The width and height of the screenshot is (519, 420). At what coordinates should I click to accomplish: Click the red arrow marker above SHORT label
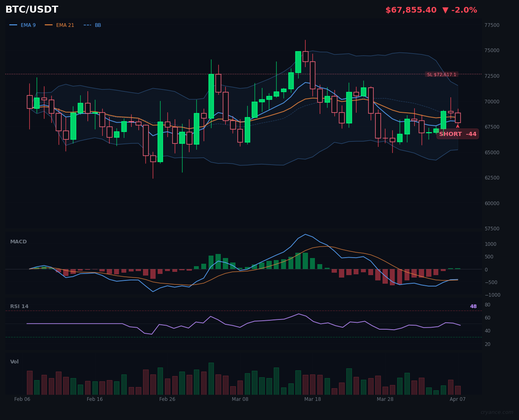coord(457,126)
